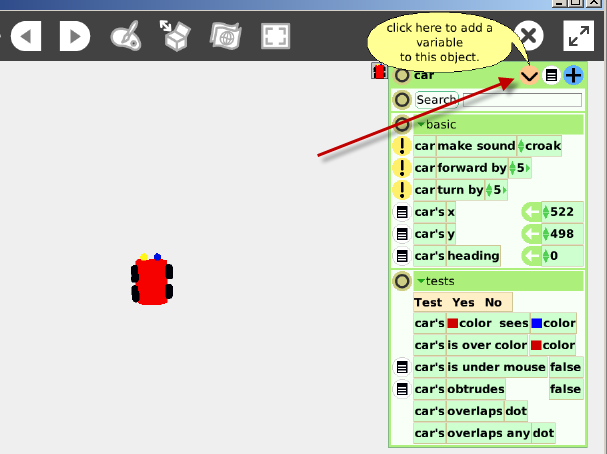
Task: Click the Search button
Action: 437,100
